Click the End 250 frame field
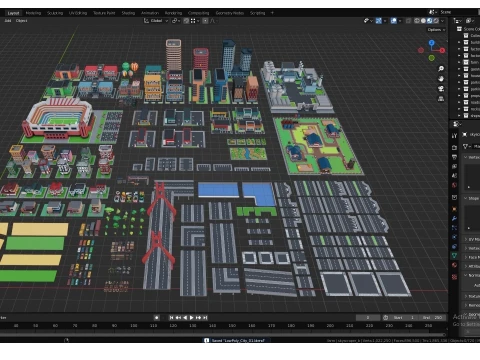480x360 pixels. pyautogui.click(x=432, y=318)
